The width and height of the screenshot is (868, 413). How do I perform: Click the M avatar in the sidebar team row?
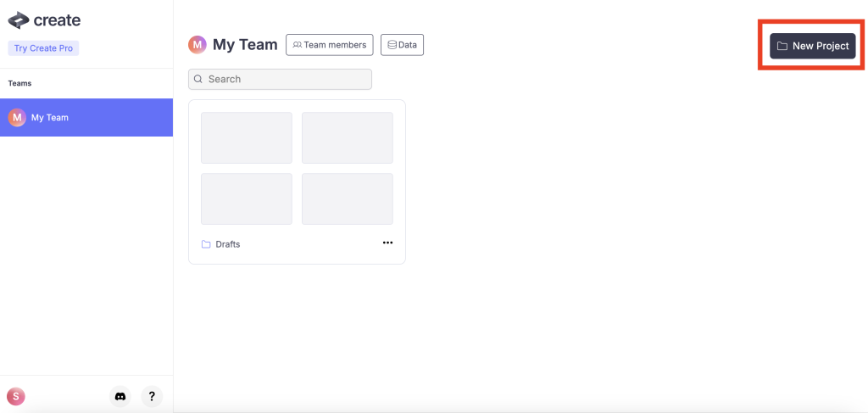pos(17,118)
